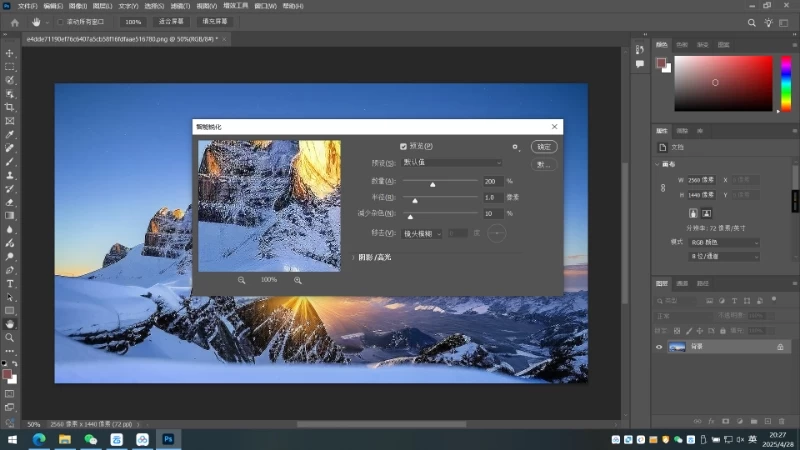The height and width of the screenshot is (450, 800).
Task: Toggle the 滚动所有窗口 checkbox
Action: click(60, 22)
